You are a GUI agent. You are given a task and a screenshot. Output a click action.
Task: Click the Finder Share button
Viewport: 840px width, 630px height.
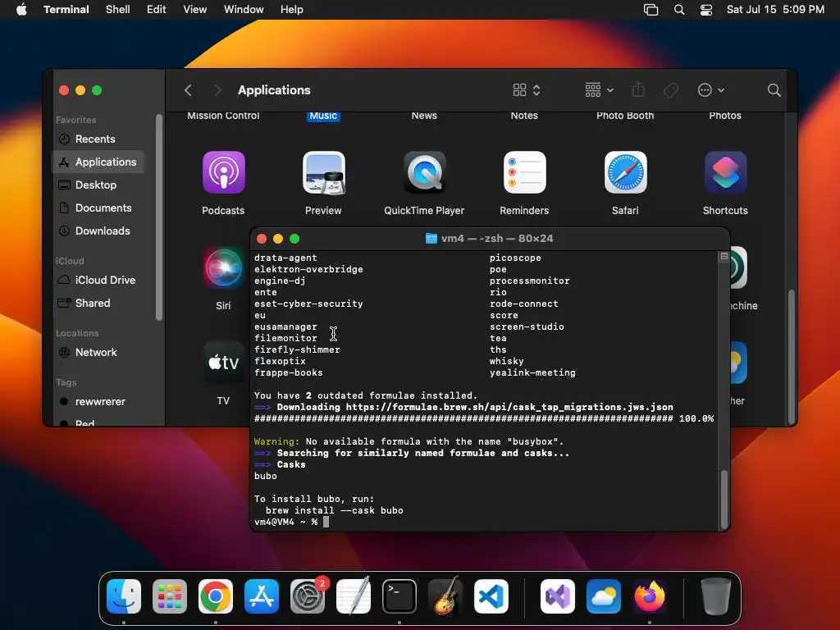(x=638, y=90)
